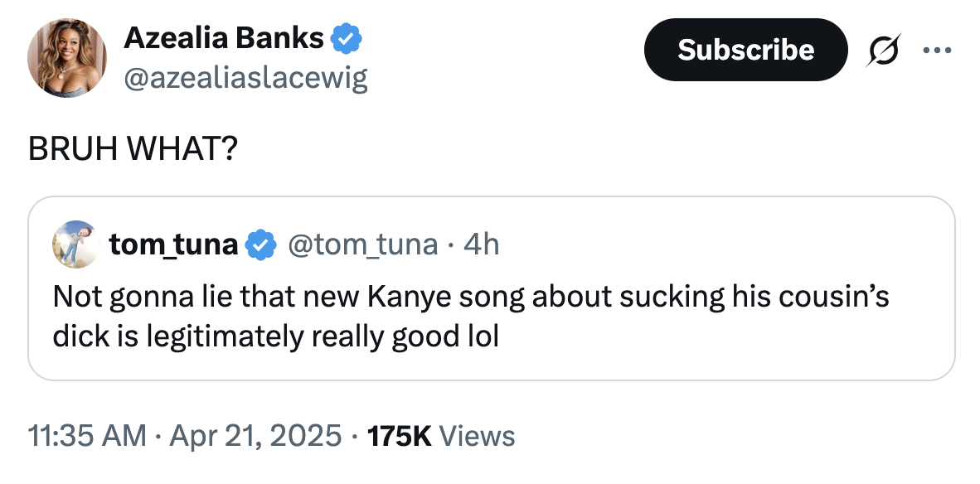
Task: Click the word Views label
Action: (477, 435)
